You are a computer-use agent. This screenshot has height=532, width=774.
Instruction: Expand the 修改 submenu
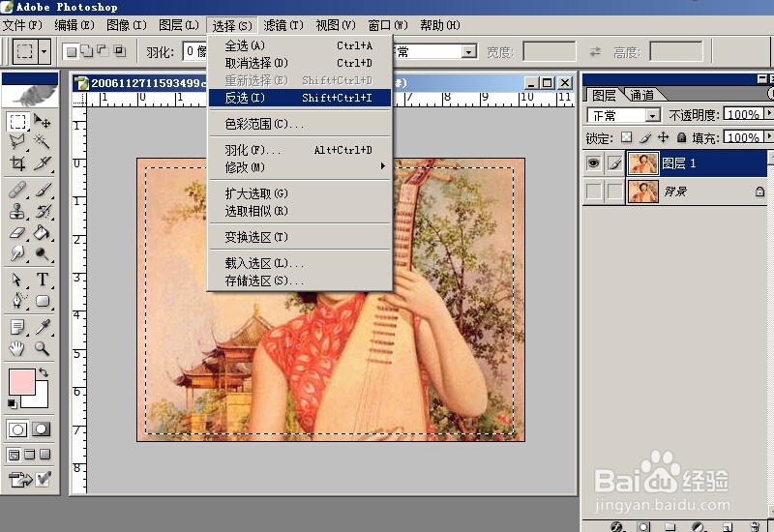pos(299,167)
